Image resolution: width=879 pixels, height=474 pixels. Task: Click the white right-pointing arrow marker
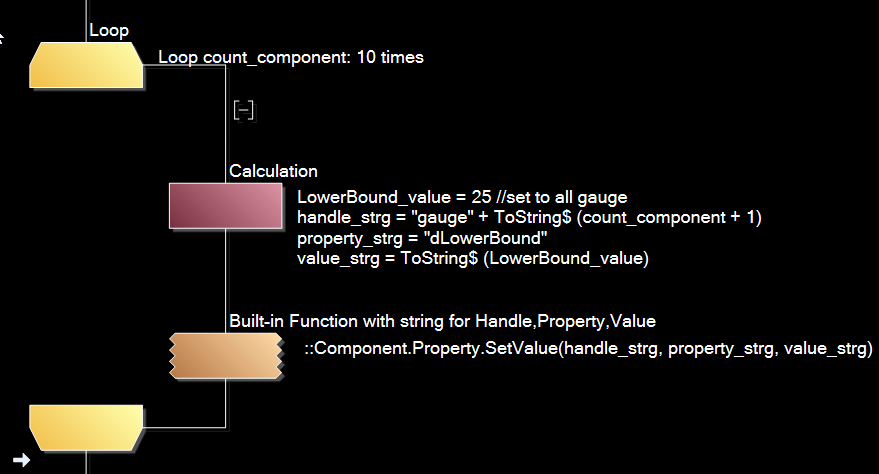point(21,460)
